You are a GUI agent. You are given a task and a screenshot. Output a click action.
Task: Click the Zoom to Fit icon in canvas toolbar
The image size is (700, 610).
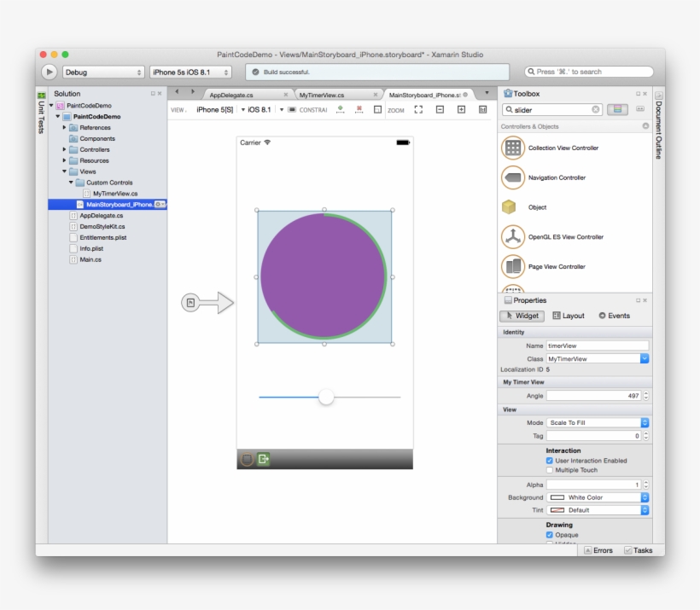click(417, 108)
